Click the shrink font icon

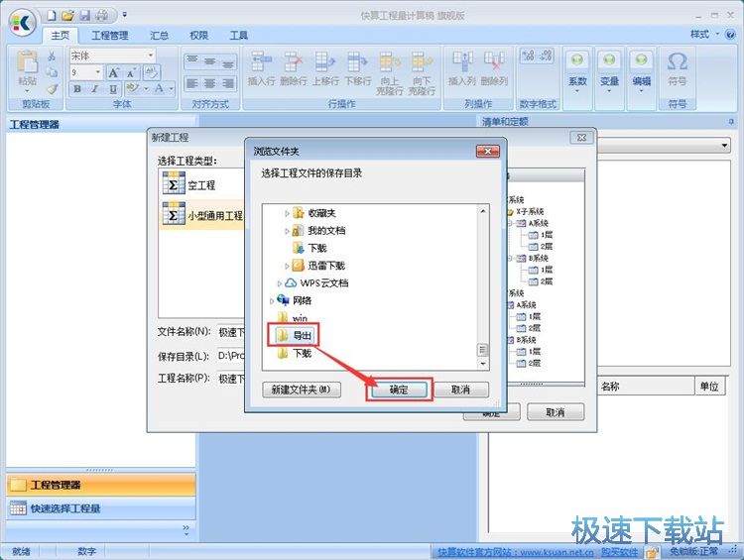coord(131,72)
